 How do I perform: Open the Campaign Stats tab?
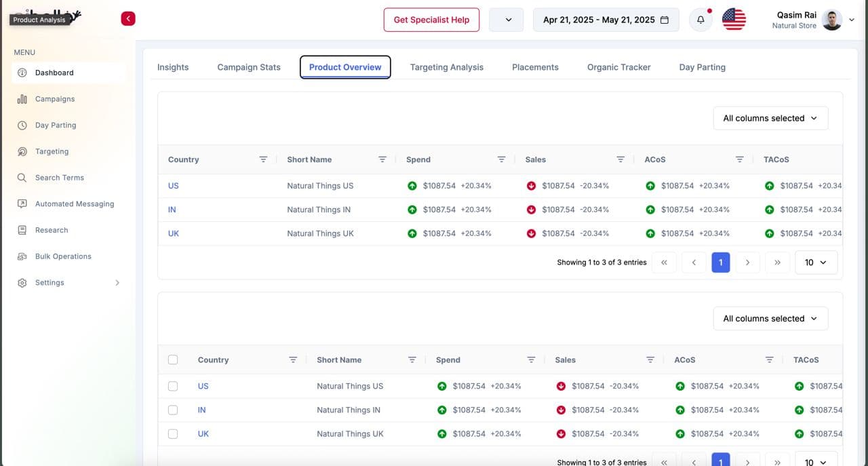[x=249, y=67]
